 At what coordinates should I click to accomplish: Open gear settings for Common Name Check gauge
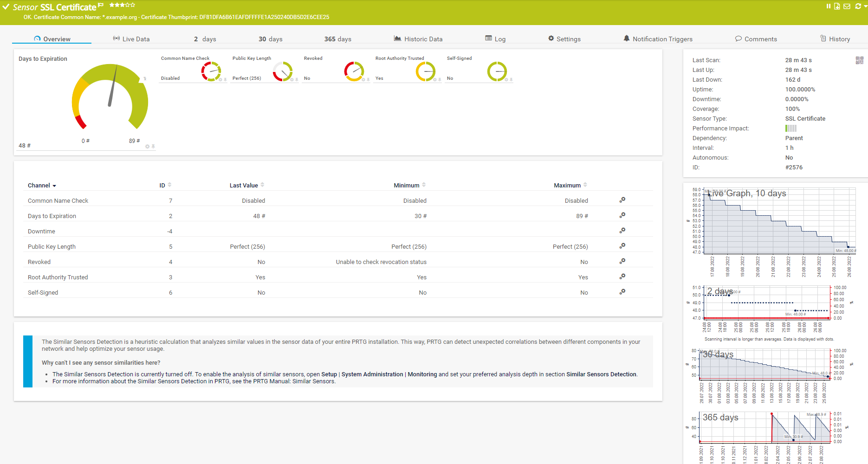coord(220,79)
